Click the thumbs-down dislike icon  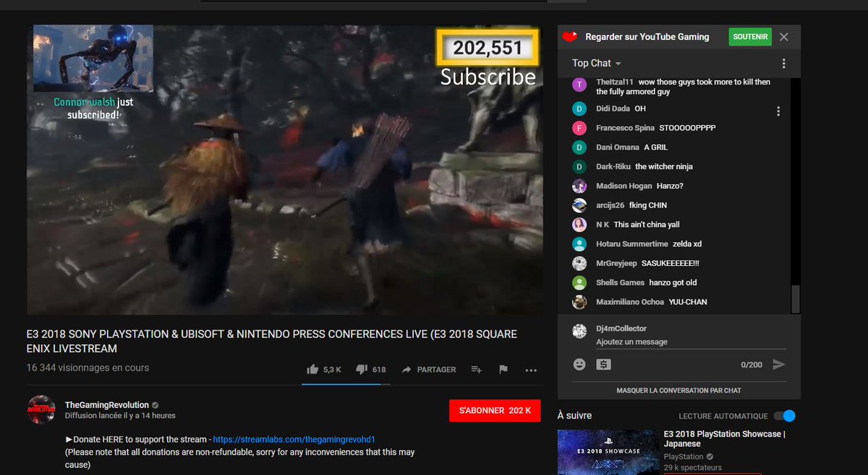coord(362,369)
